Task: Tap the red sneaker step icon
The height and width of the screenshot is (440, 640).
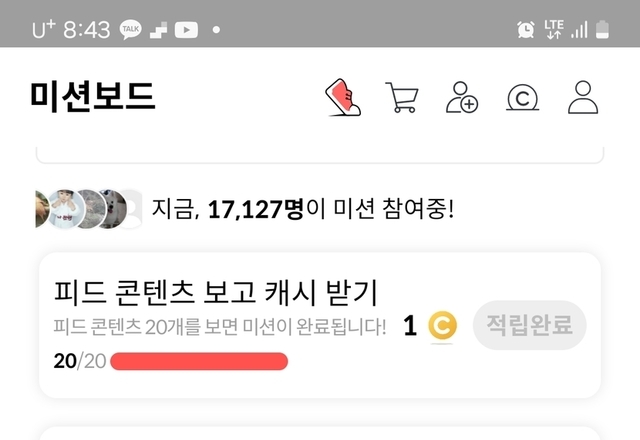Action: coord(343,97)
